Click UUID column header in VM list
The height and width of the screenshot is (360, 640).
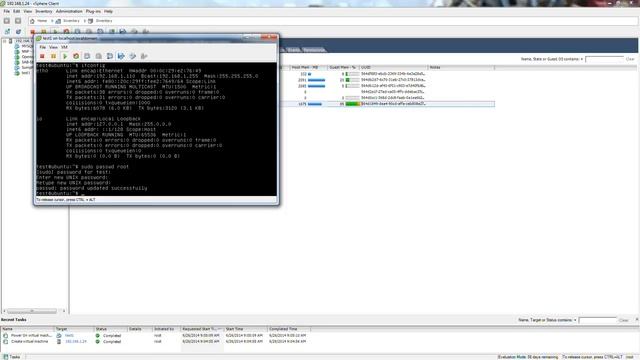click(x=393, y=67)
